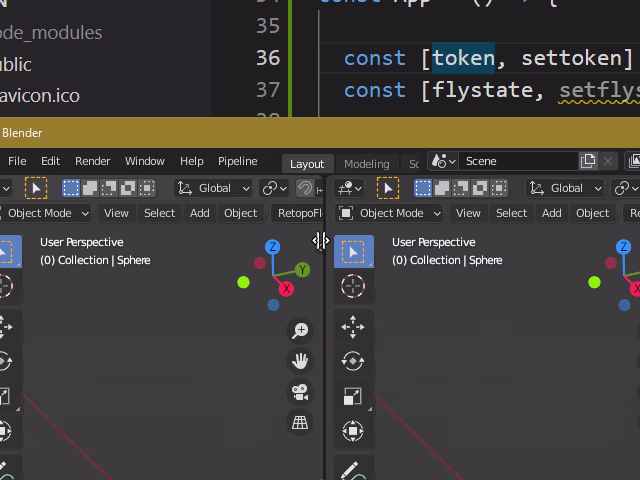Set selection mode to Extend in right header
The image size is (640, 480).
click(x=442, y=188)
